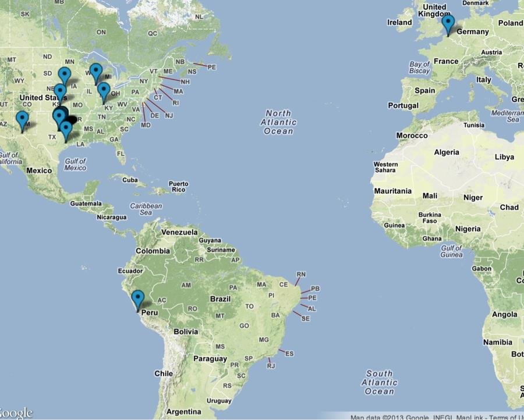The image size is (524, 420).
Task: Click the 'North Atlantic Ocean' label
Action: point(278,122)
